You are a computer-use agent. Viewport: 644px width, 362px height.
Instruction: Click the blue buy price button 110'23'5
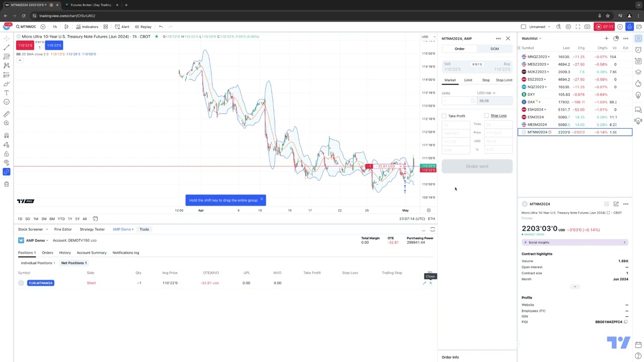pos(54,45)
